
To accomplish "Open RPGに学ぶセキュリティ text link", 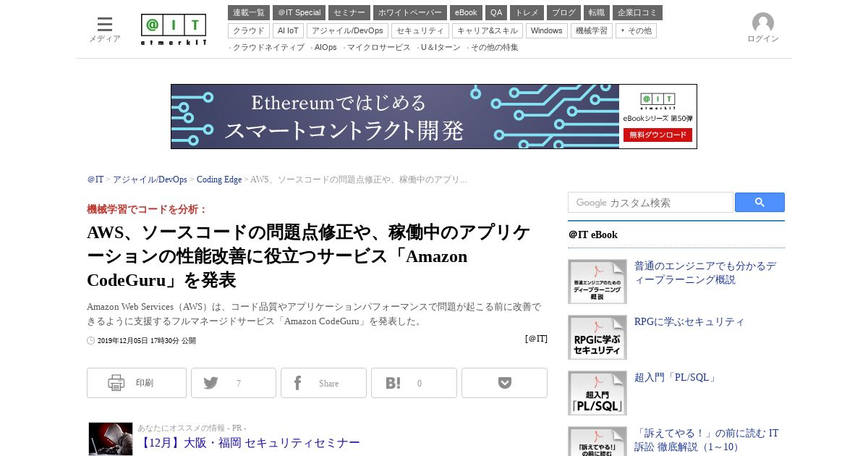I will (x=689, y=321).
